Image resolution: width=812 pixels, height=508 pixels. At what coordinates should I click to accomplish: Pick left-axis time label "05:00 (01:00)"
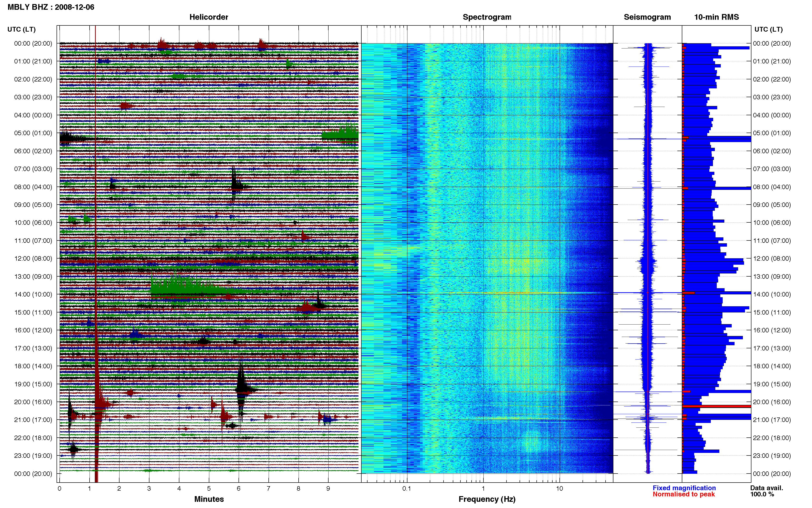tap(33, 133)
